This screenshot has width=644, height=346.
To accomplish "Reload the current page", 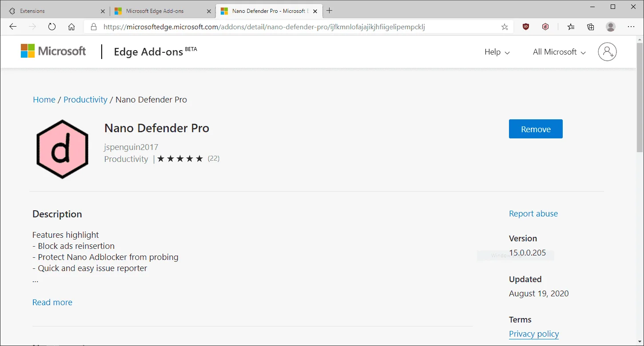I will 52,27.
